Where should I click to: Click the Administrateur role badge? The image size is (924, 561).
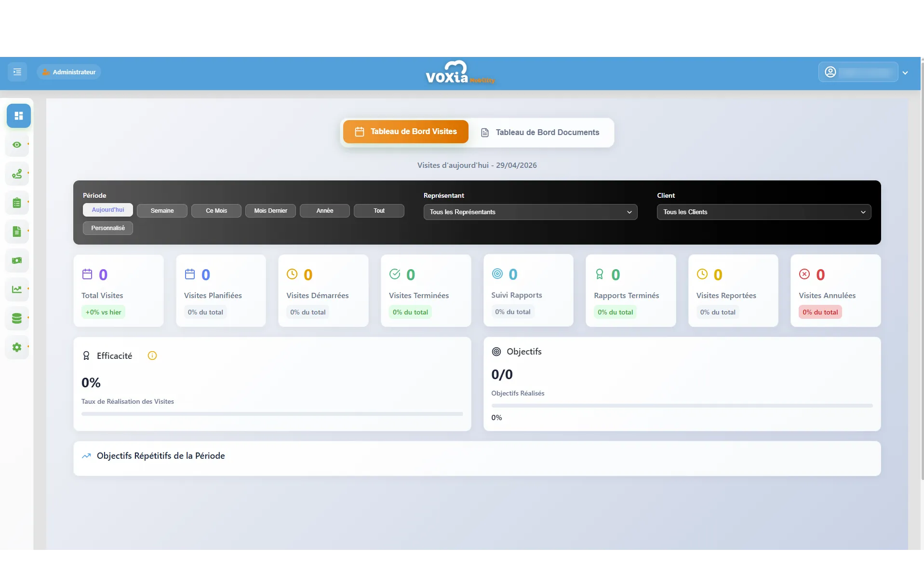point(69,72)
